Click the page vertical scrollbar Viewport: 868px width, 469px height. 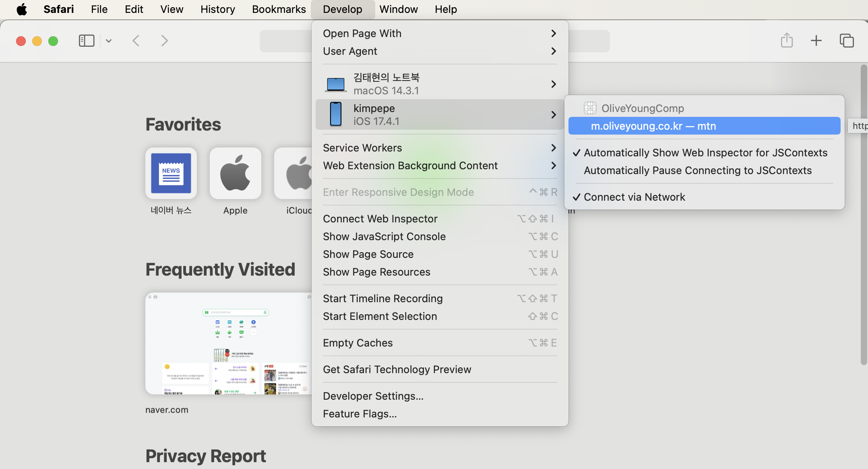click(863, 214)
